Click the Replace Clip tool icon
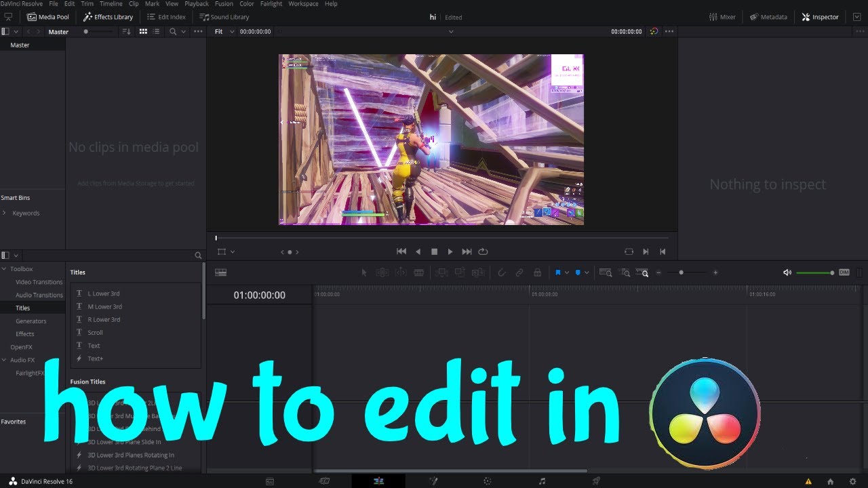 point(478,272)
